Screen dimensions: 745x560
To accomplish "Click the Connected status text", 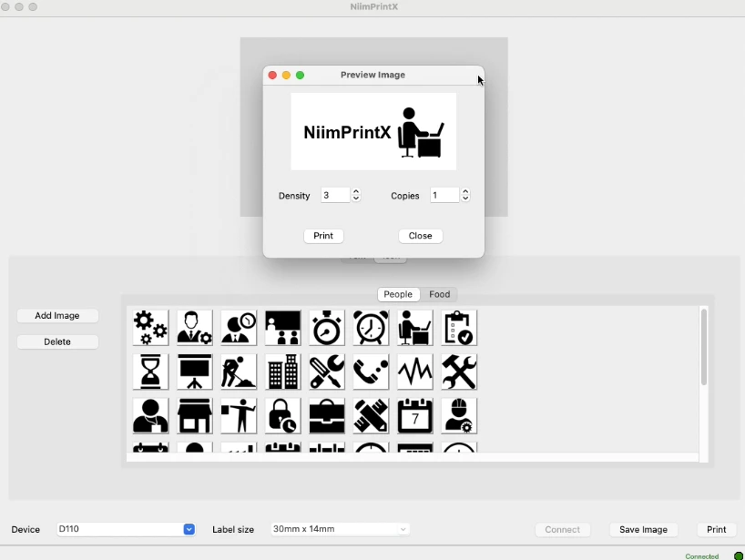I will (x=702, y=556).
